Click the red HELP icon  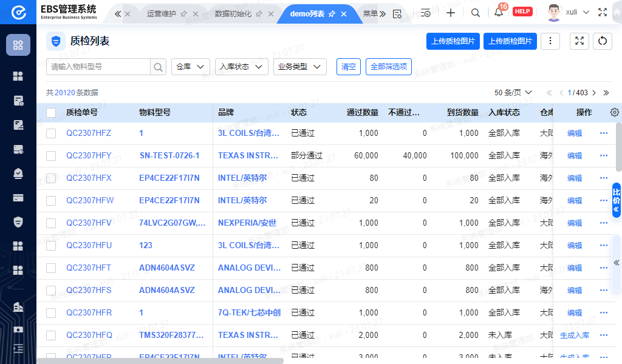tap(522, 12)
